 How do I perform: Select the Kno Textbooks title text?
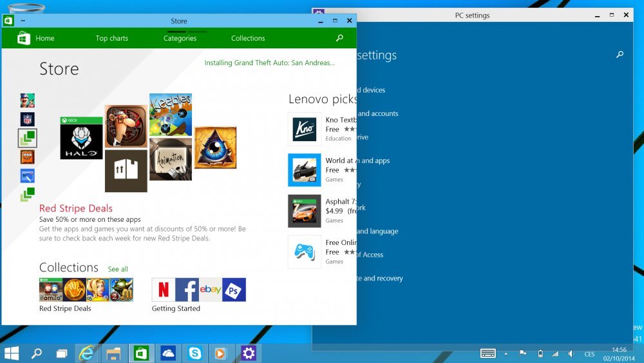341,120
